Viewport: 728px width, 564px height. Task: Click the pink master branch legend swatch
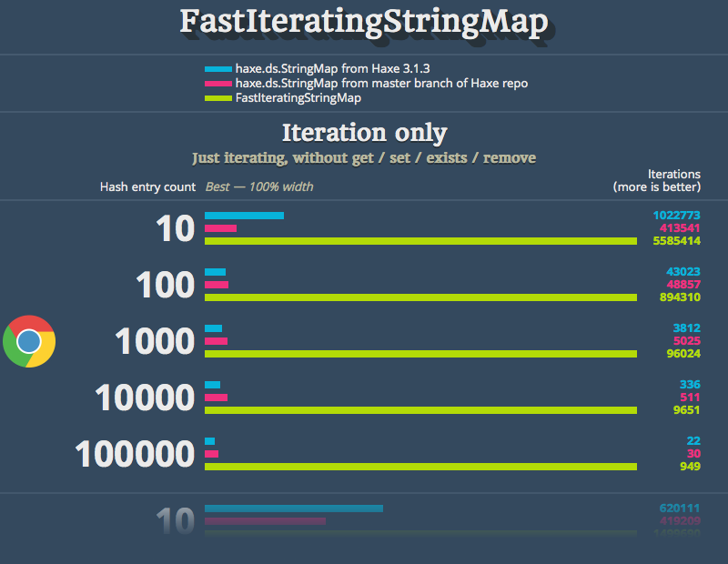(218, 84)
